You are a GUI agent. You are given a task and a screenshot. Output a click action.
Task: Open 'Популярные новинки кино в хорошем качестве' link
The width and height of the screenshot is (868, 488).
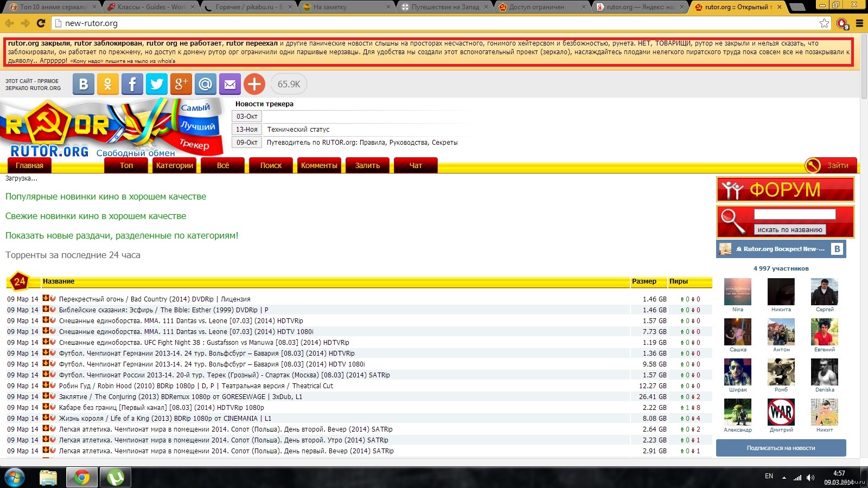(106, 196)
